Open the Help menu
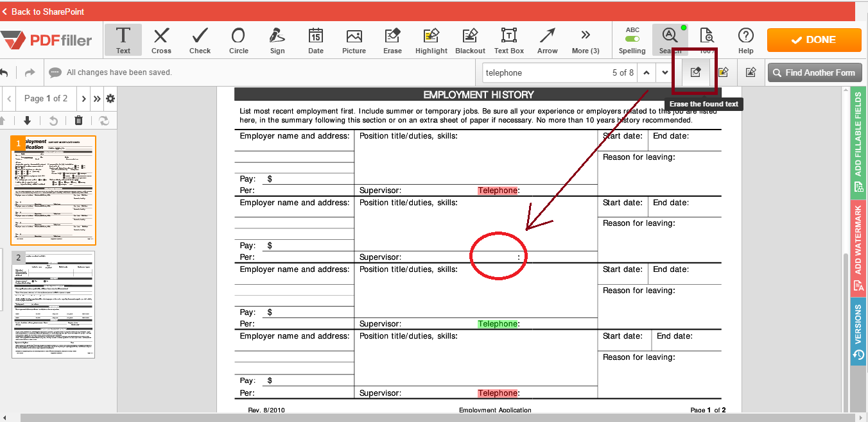Image resolution: width=868 pixels, height=422 pixels. coord(745,40)
